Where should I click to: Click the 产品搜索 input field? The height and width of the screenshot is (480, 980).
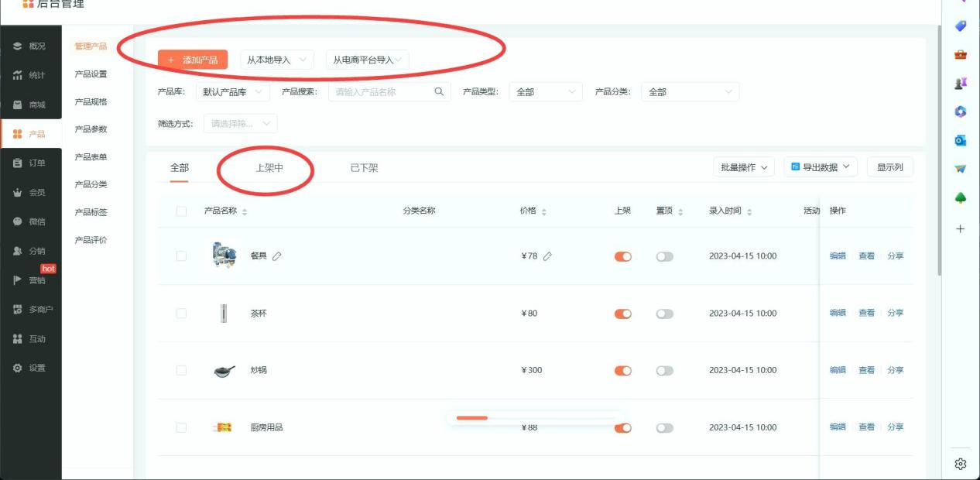tap(381, 92)
